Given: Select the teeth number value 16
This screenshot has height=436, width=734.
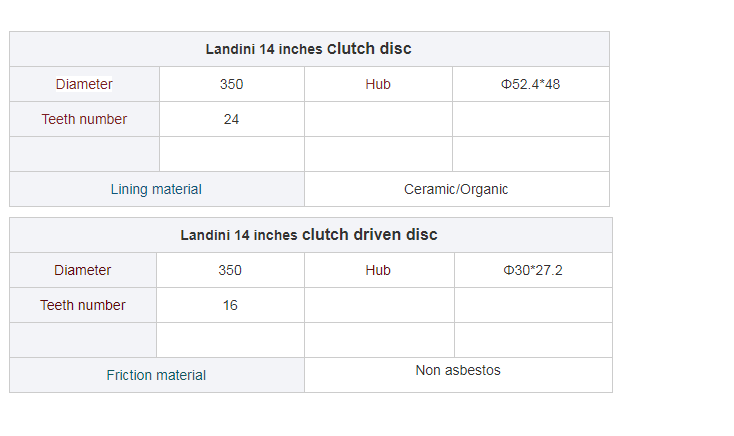Looking at the screenshot, I should (x=230, y=305).
